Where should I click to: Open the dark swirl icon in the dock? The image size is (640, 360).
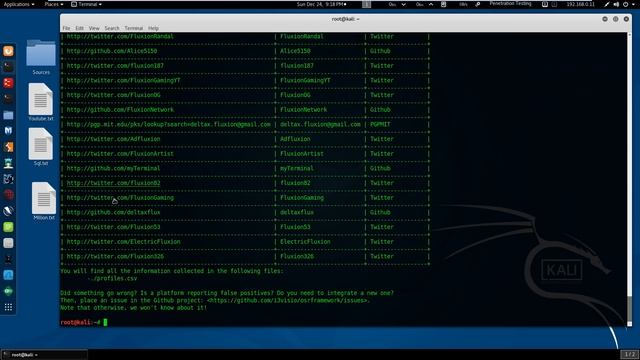coord(8,179)
